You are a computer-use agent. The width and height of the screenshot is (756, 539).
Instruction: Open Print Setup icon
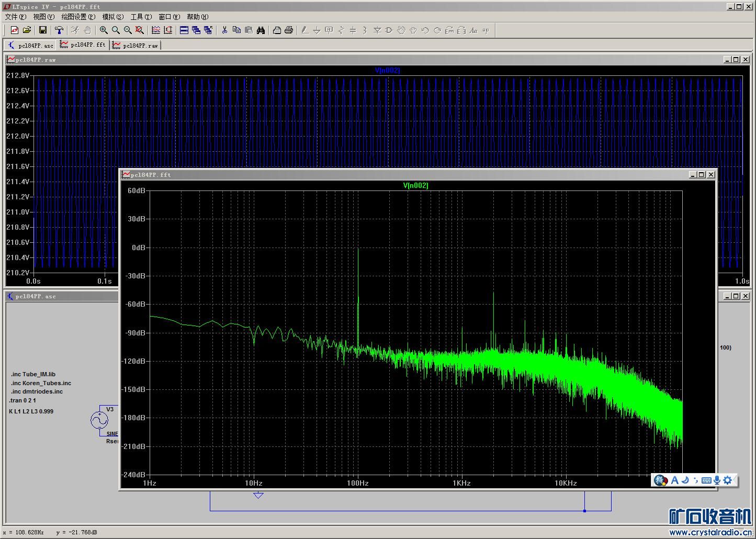click(277, 30)
